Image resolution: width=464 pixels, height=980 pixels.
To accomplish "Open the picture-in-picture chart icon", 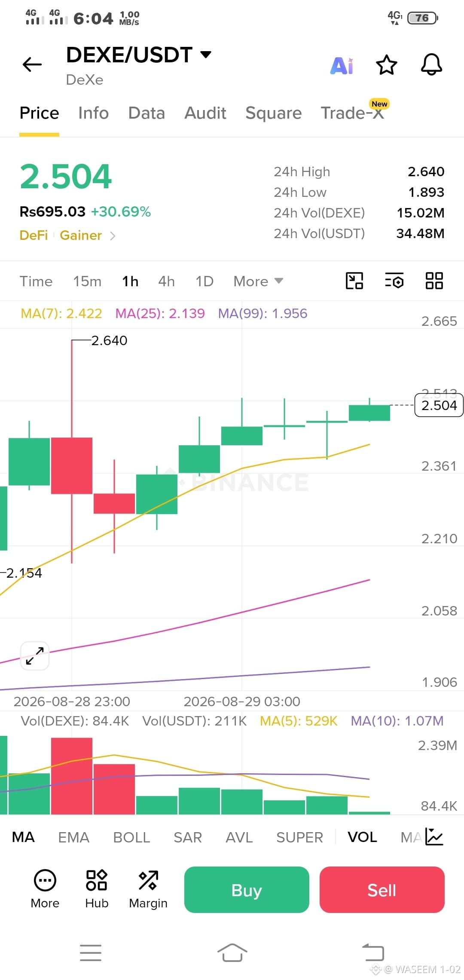I will click(x=354, y=281).
